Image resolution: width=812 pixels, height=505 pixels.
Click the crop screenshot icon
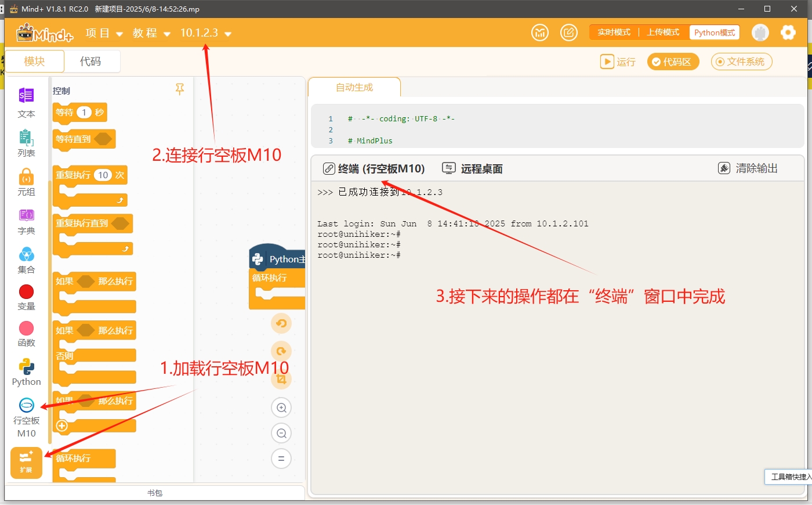click(281, 379)
